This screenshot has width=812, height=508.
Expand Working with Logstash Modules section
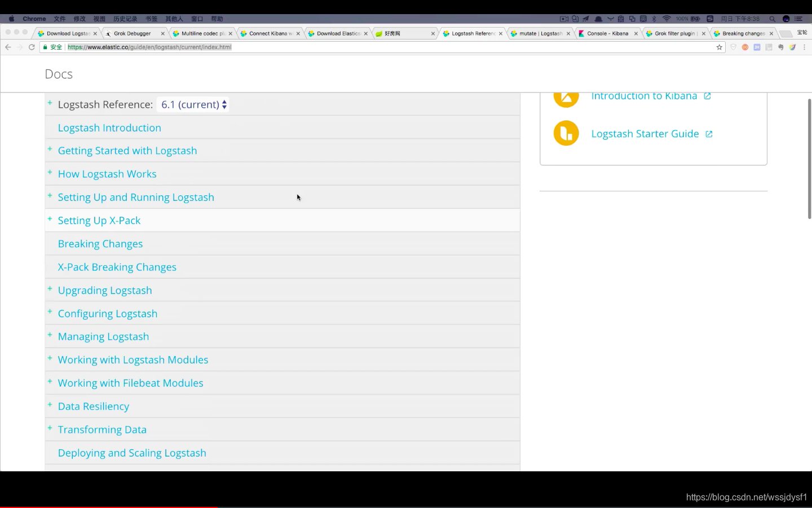(x=50, y=358)
